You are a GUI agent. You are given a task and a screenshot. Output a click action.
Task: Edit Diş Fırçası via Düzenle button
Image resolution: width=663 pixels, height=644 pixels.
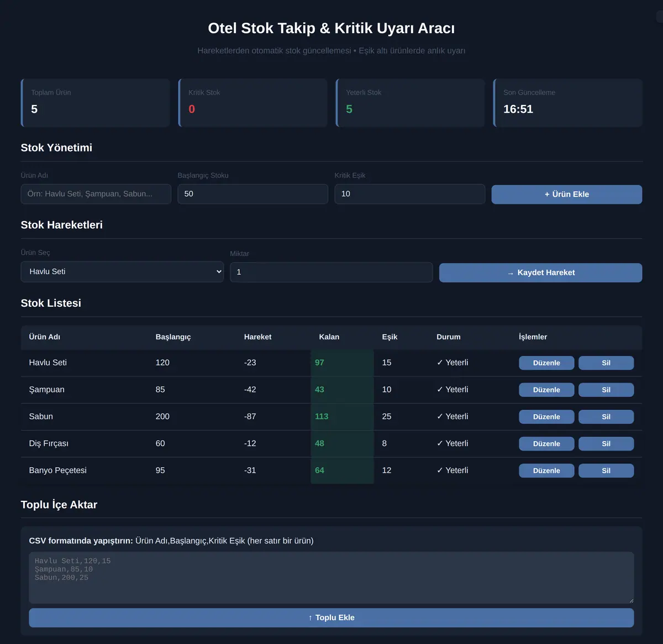pyautogui.click(x=546, y=444)
